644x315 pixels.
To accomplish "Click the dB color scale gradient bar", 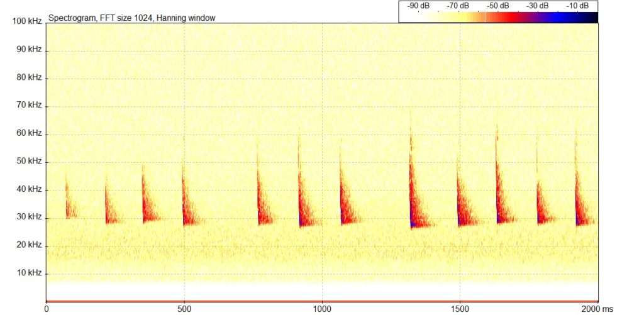I will pos(498,17).
